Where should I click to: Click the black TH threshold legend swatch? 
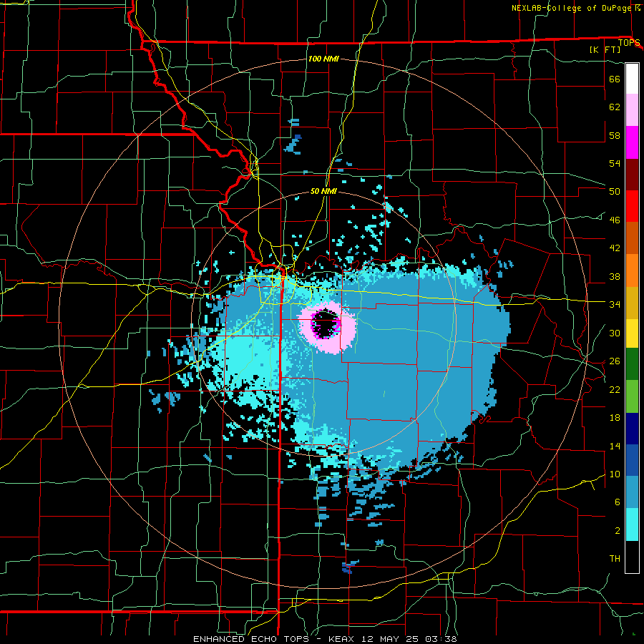pos(632,557)
